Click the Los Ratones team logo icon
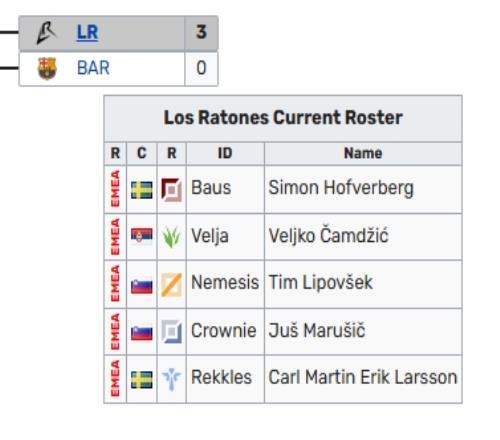500x440 pixels. coord(46,33)
